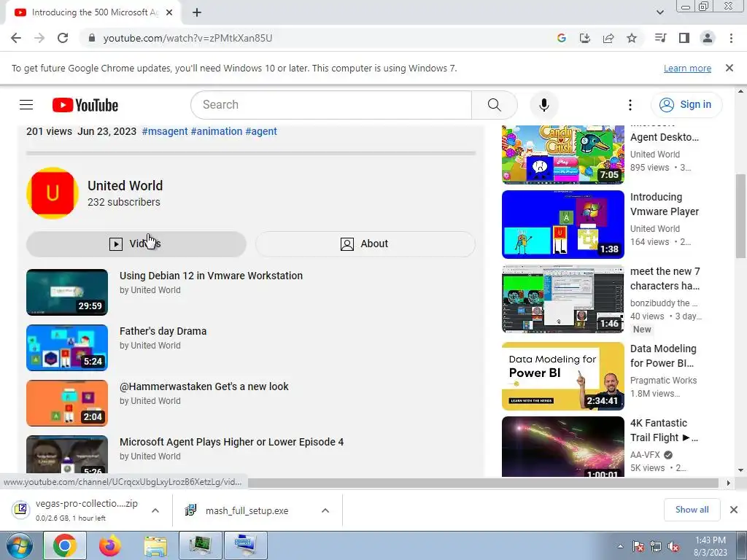Go back with browser back arrow
This screenshot has height=560, width=747.
tap(16, 38)
